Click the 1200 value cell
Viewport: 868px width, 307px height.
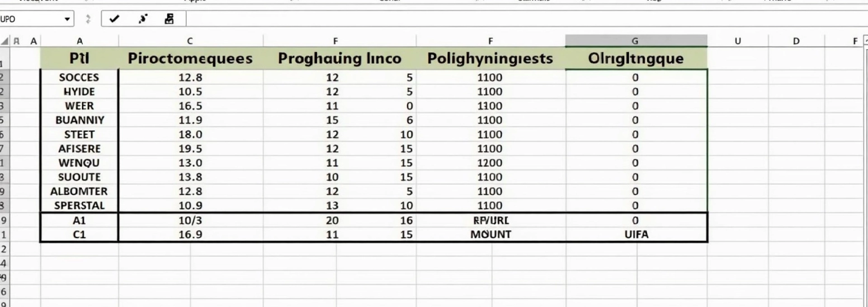490,163
